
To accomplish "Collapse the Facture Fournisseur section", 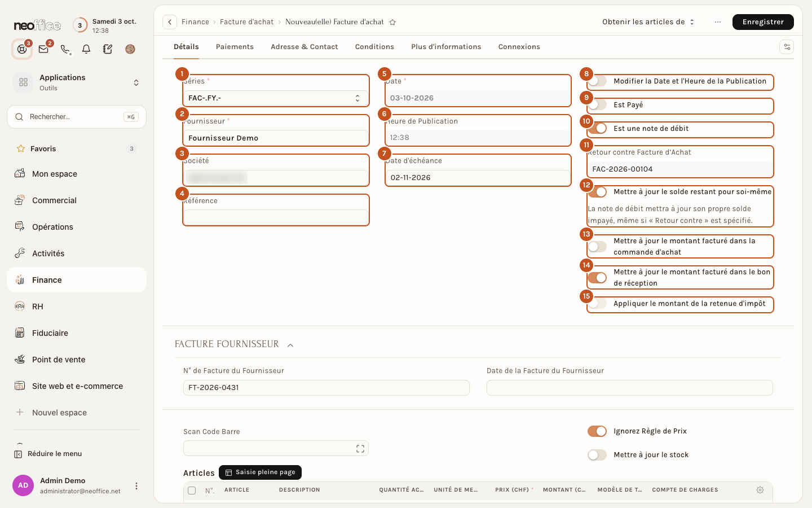I will [x=290, y=345].
